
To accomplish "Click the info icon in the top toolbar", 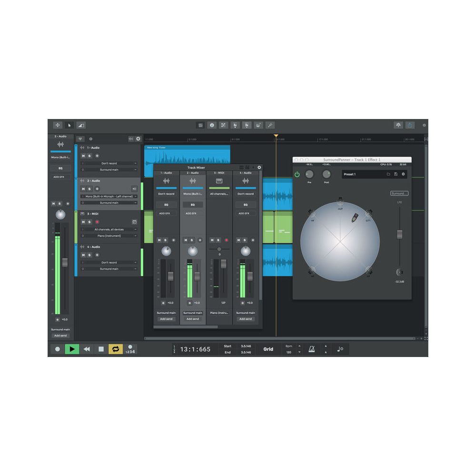I will click(x=212, y=125).
